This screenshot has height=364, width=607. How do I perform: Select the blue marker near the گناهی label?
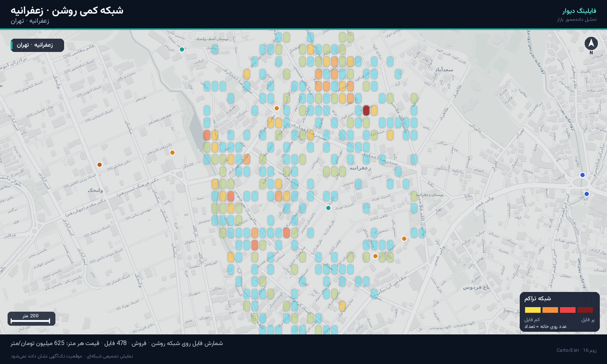pos(582,175)
